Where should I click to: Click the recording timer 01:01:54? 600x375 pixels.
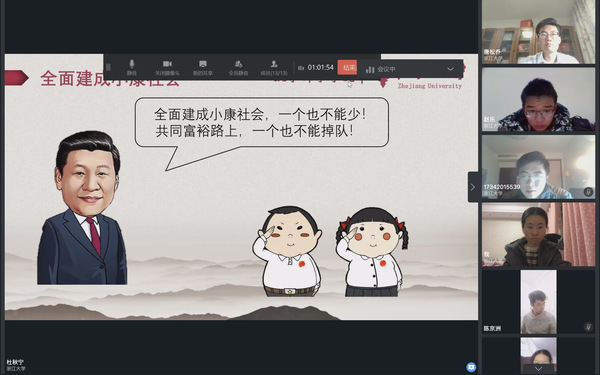pyautogui.click(x=321, y=68)
